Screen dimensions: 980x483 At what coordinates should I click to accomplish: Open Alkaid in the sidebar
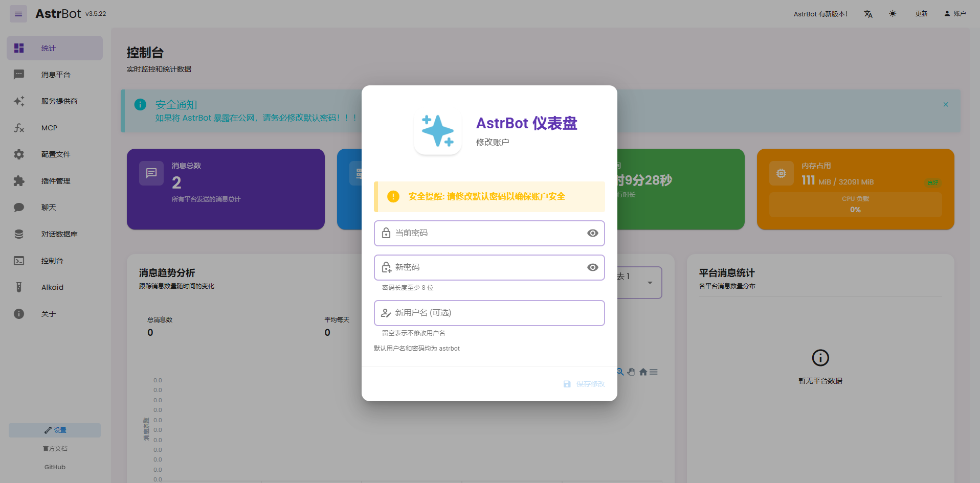tap(55, 287)
